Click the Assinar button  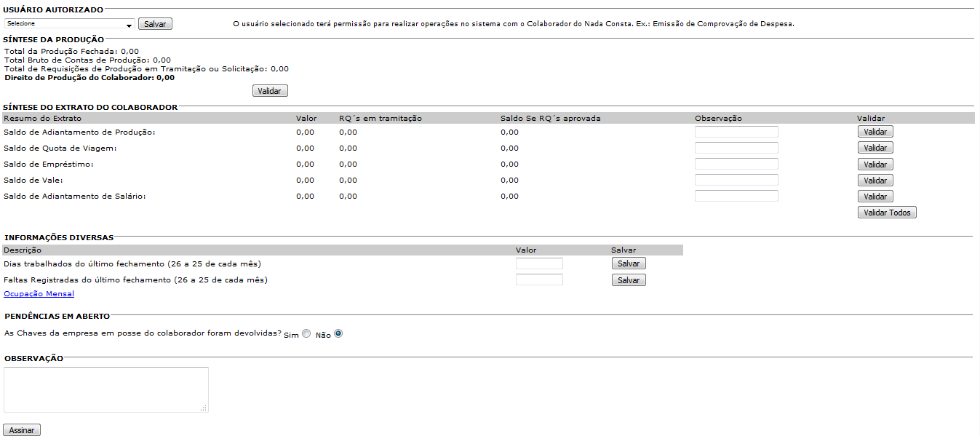(x=22, y=430)
